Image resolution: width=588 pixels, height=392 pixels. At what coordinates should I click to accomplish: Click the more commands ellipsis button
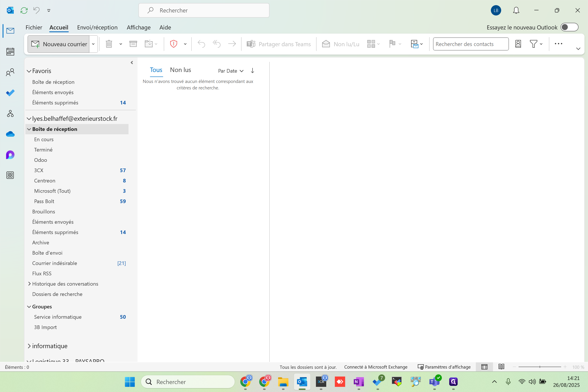(x=558, y=44)
